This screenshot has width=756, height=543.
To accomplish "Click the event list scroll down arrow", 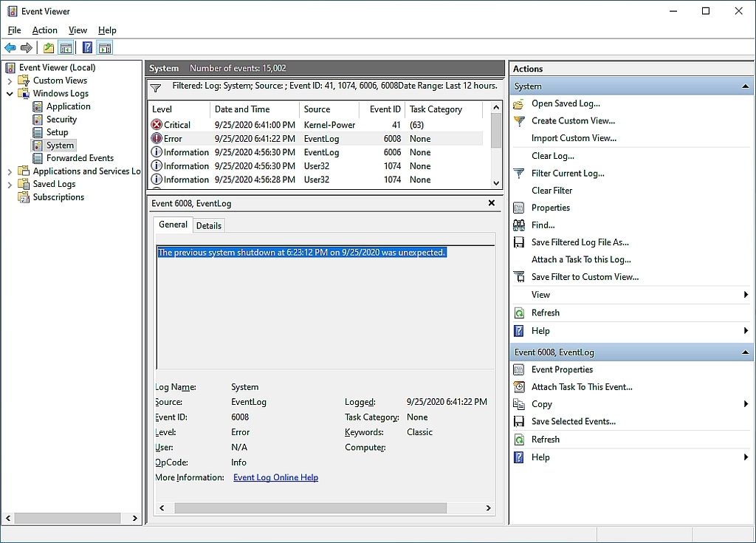I will [496, 183].
